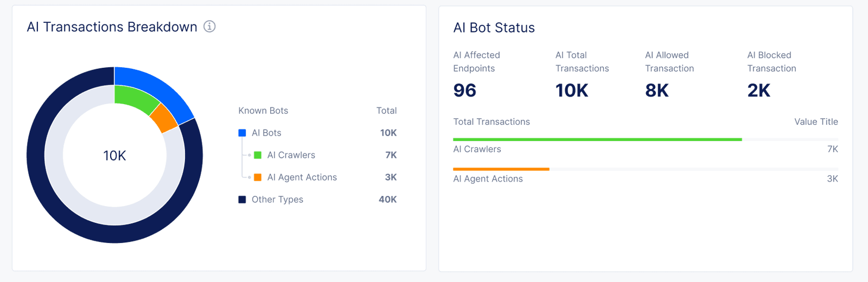Click the green AI Crawlers progress bar
The height and width of the screenshot is (282, 868).
597,139
